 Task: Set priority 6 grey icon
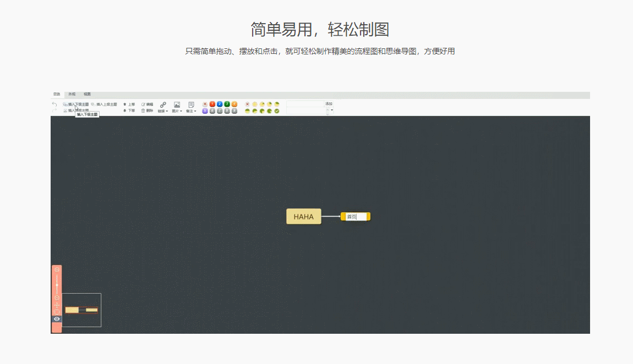212,111
